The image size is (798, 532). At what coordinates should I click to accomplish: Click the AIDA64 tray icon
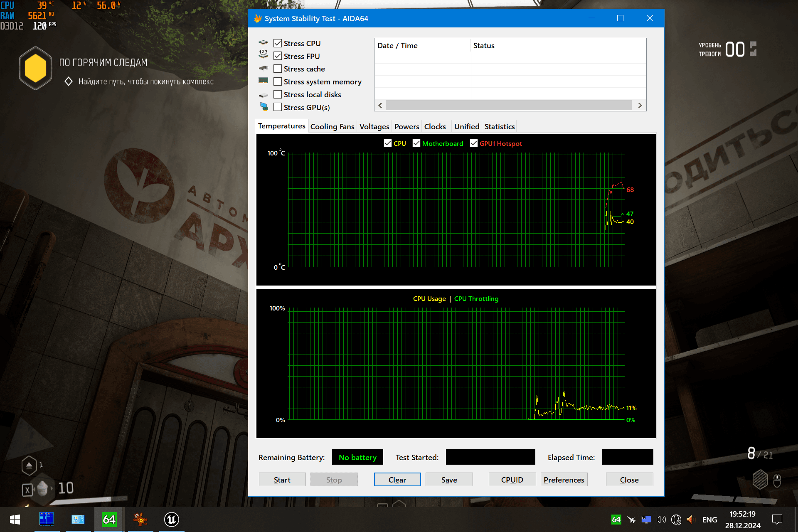click(616, 520)
